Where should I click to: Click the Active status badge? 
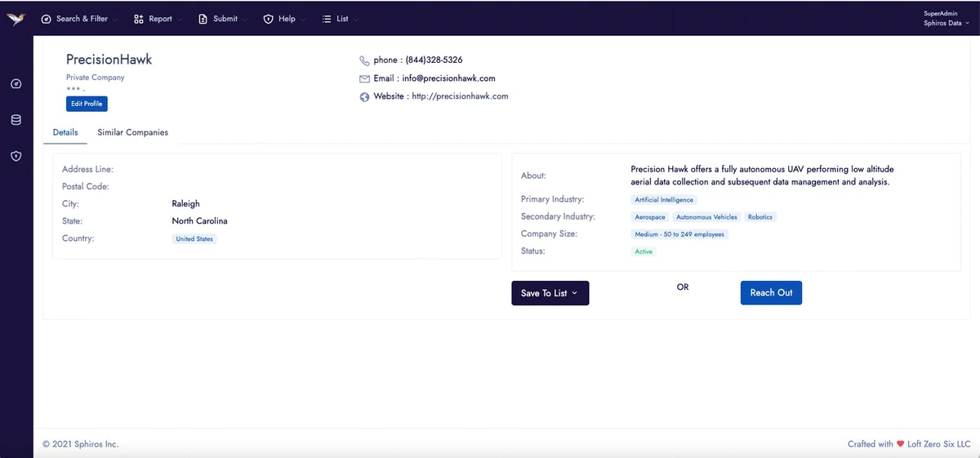(644, 251)
